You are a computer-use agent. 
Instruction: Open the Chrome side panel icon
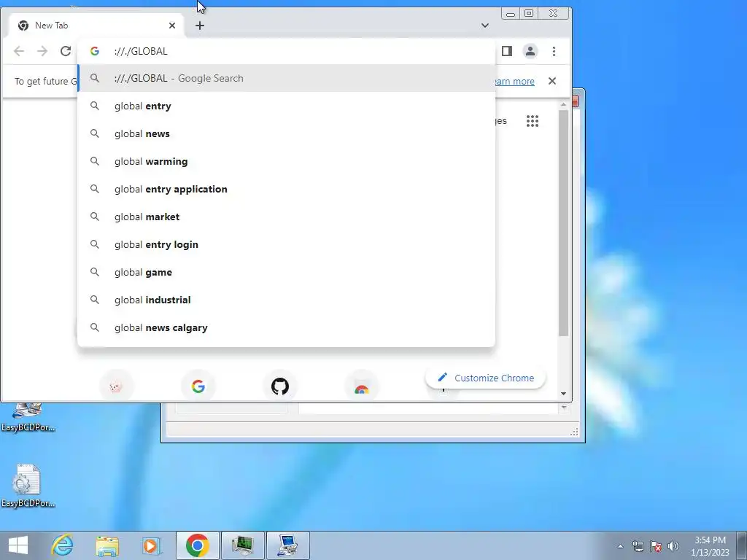point(507,51)
